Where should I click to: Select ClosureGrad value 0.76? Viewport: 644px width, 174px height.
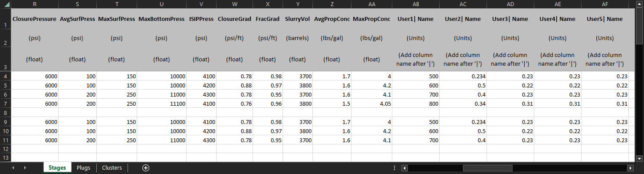(235, 104)
